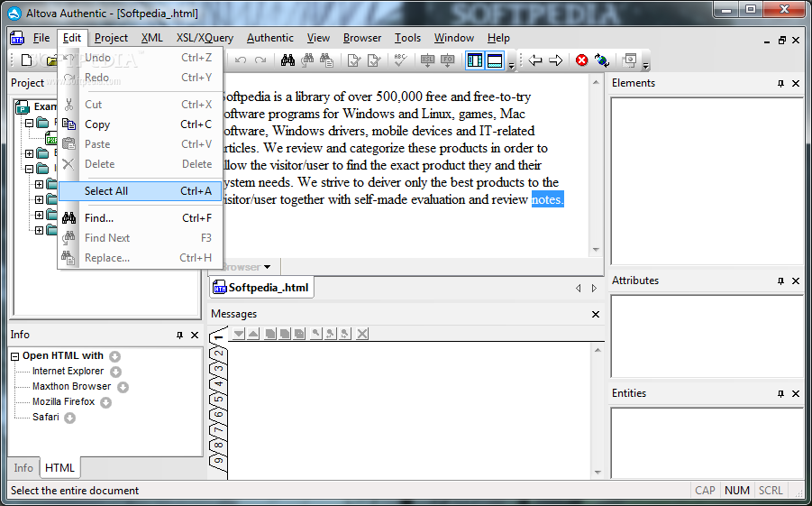Click the highlighted word "notes."

click(x=547, y=199)
